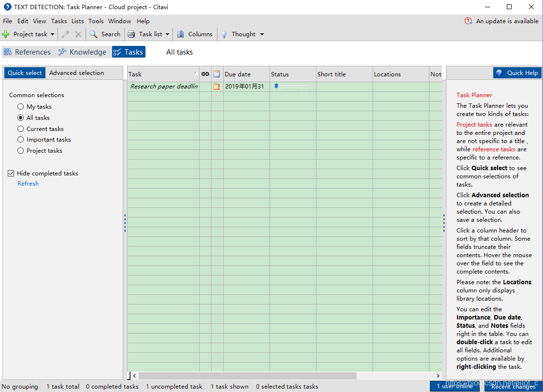Select the My tasks radio button
The width and height of the screenshot is (543, 392).
(x=20, y=107)
